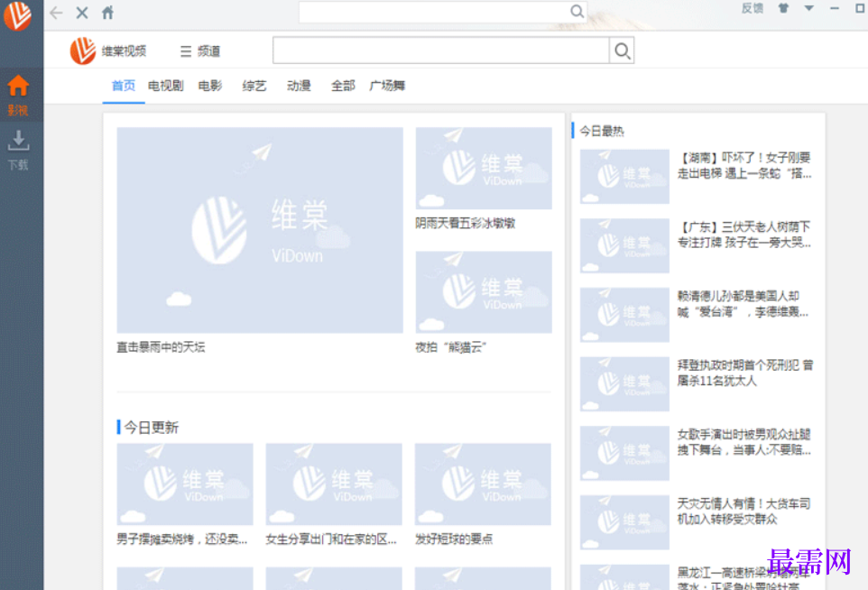Click the 夜拍"熊猫云" title
Screen dimensions: 868x590
pos(450,347)
